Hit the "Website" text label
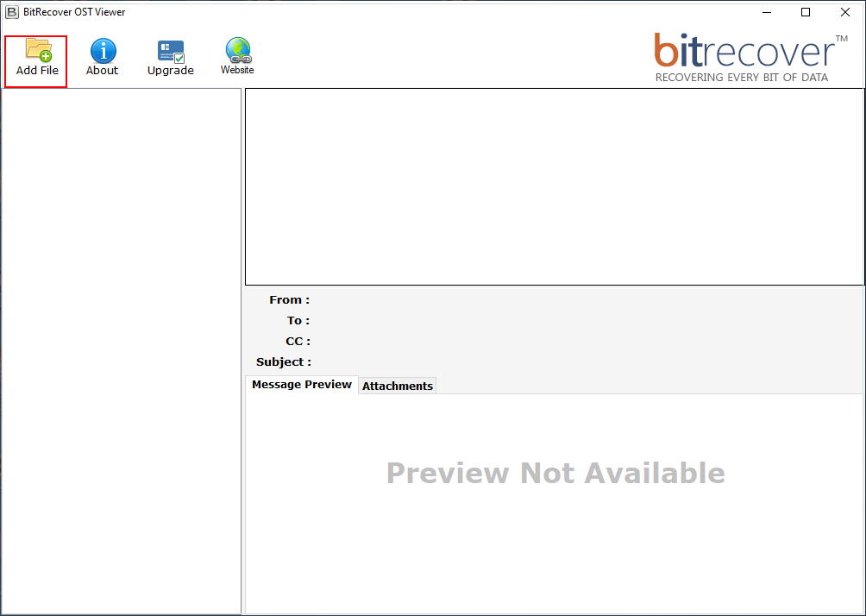866x616 pixels. click(237, 70)
